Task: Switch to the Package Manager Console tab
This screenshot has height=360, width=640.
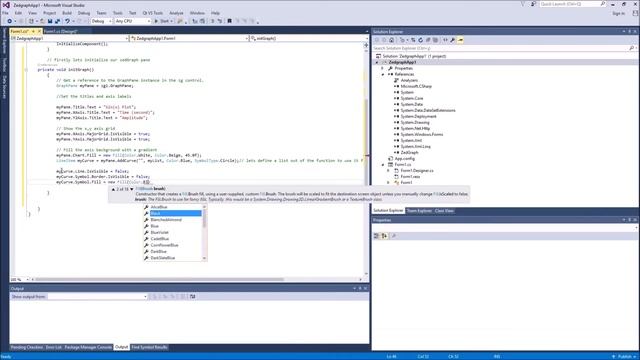Action: point(88,347)
